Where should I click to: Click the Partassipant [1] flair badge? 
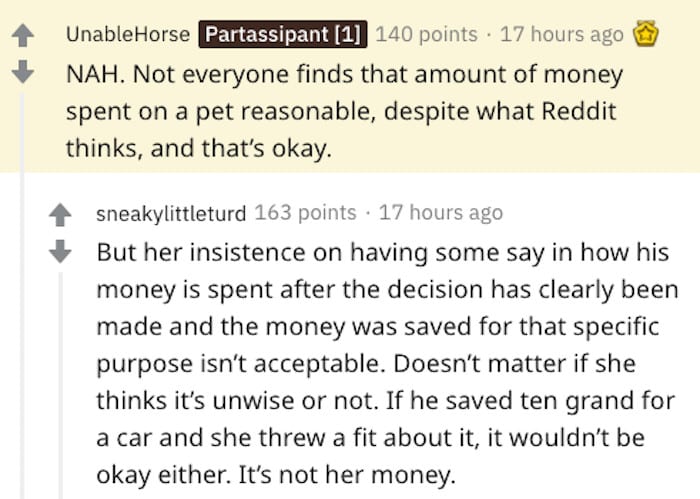(285, 34)
